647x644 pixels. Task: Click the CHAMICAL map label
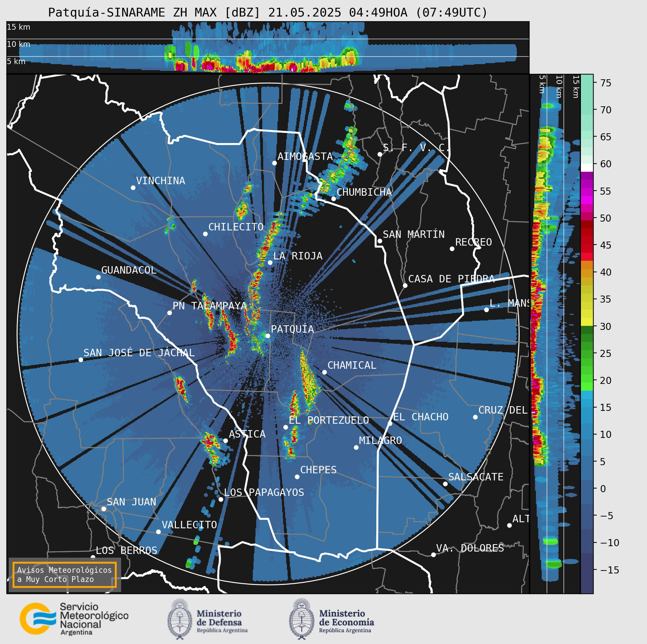(x=352, y=365)
